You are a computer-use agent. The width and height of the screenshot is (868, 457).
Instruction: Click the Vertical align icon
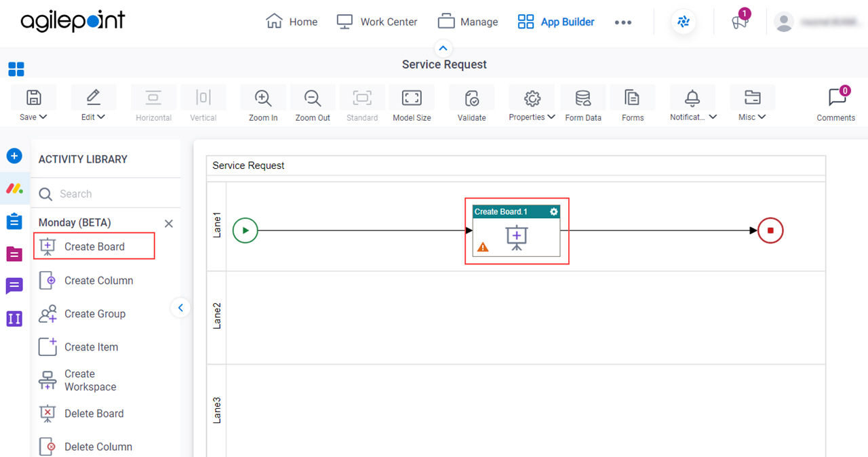coord(203,98)
